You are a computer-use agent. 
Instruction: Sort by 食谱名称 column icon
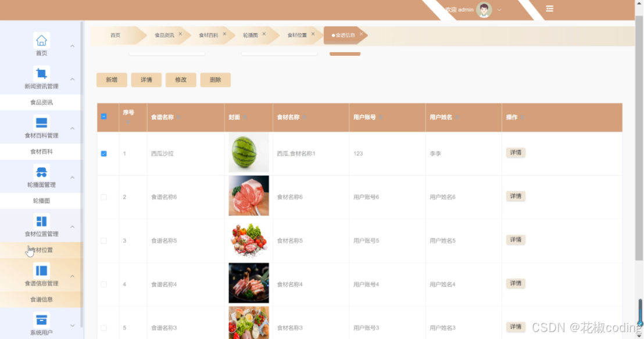pyautogui.click(x=179, y=117)
